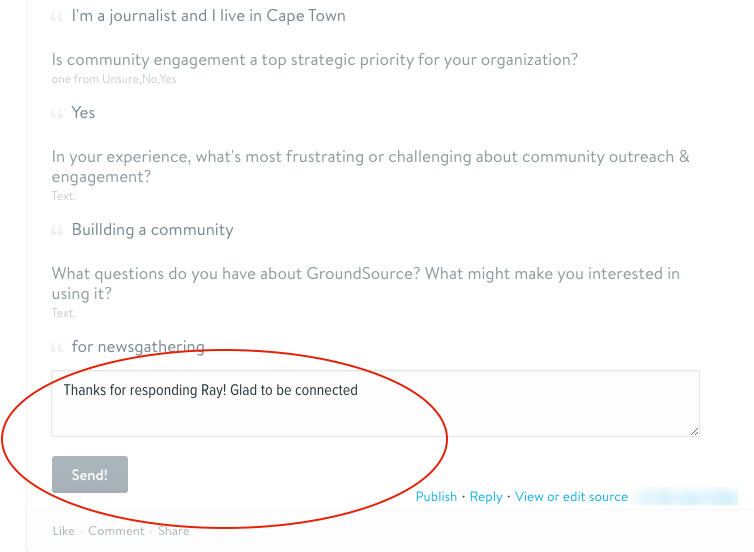This screenshot has width=754, height=552.
Task: Click the community engagement strategic priority question
Action: coord(315,60)
